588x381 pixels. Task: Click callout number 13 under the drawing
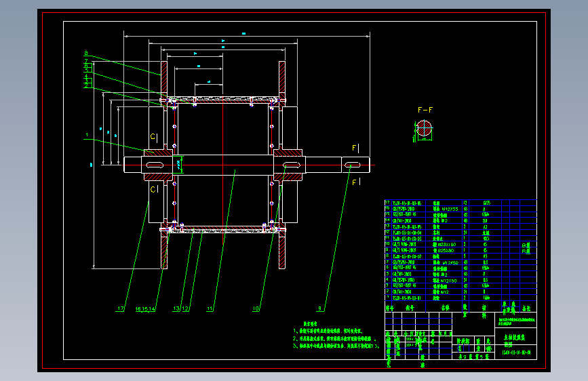coord(176,308)
